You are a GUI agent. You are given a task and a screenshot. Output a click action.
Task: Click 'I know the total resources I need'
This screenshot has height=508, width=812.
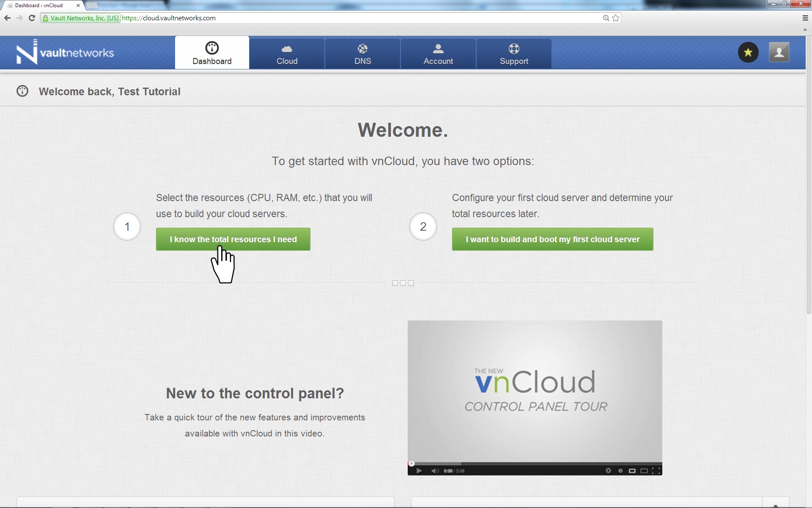233,239
